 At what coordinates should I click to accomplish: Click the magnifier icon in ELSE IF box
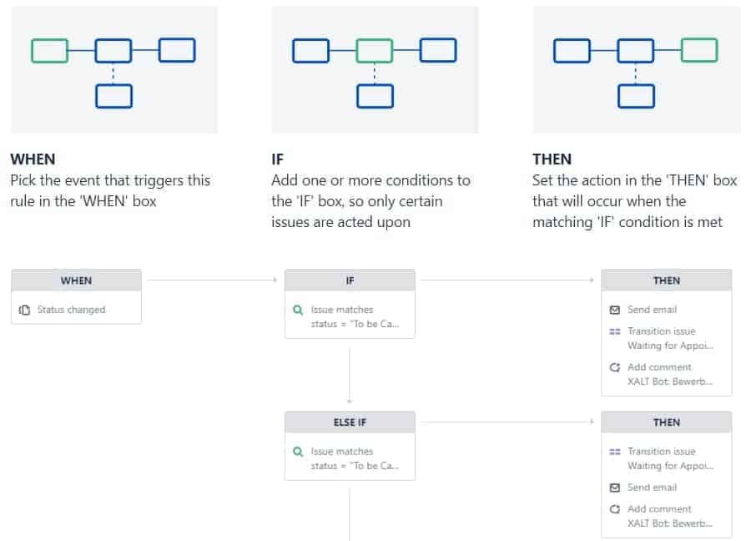click(x=298, y=452)
